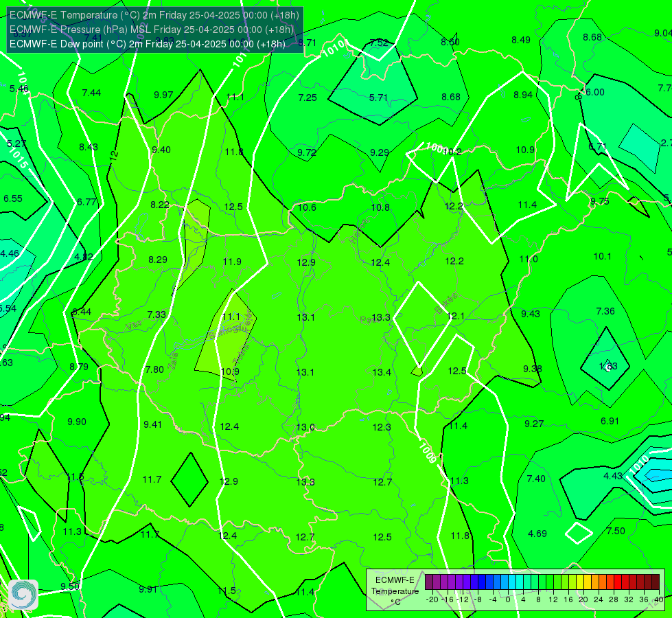Click the swirl logo icon in the corner
The height and width of the screenshot is (618, 672).
click(x=23, y=595)
